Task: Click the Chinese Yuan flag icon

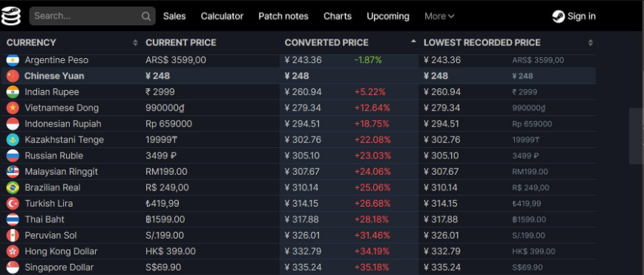Action: [x=13, y=76]
